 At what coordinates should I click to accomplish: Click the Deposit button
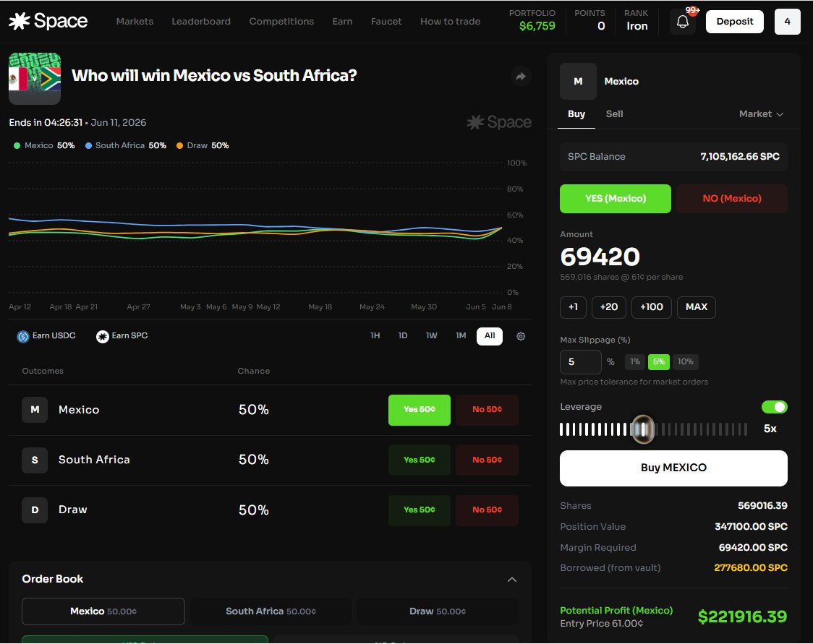pyautogui.click(x=735, y=22)
